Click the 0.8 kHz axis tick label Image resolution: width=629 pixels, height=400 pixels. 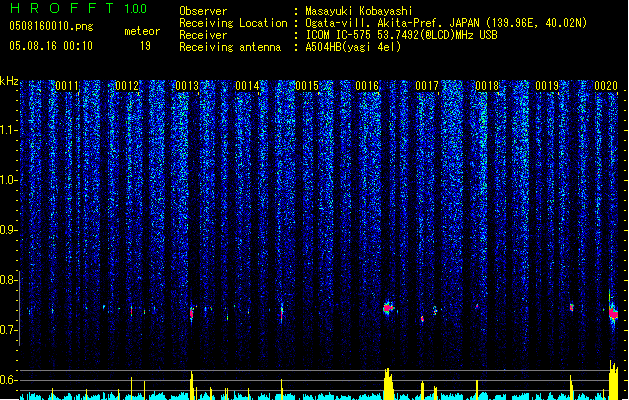click(x=9, y=280)
